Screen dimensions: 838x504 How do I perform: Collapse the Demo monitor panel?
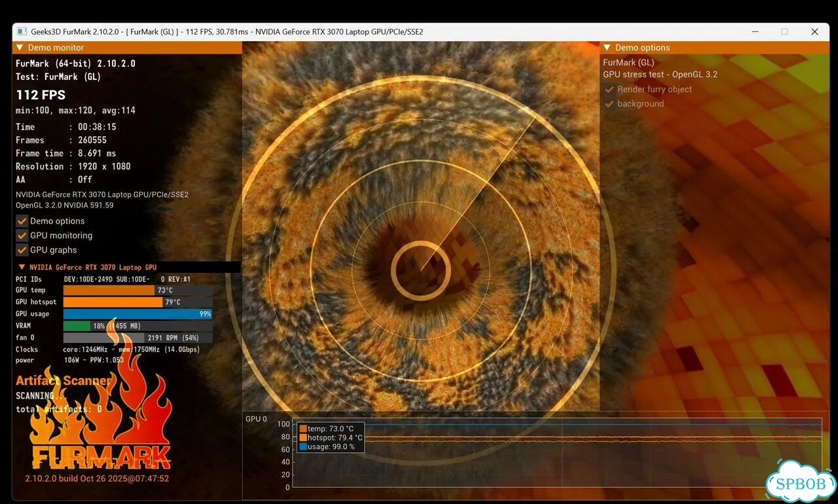[x=20, y=48]
